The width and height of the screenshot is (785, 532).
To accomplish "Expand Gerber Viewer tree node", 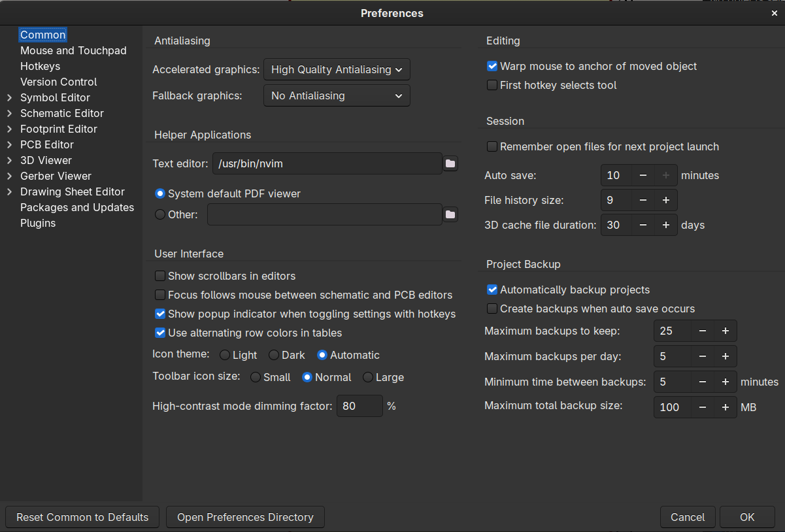I will click(9, 176).
